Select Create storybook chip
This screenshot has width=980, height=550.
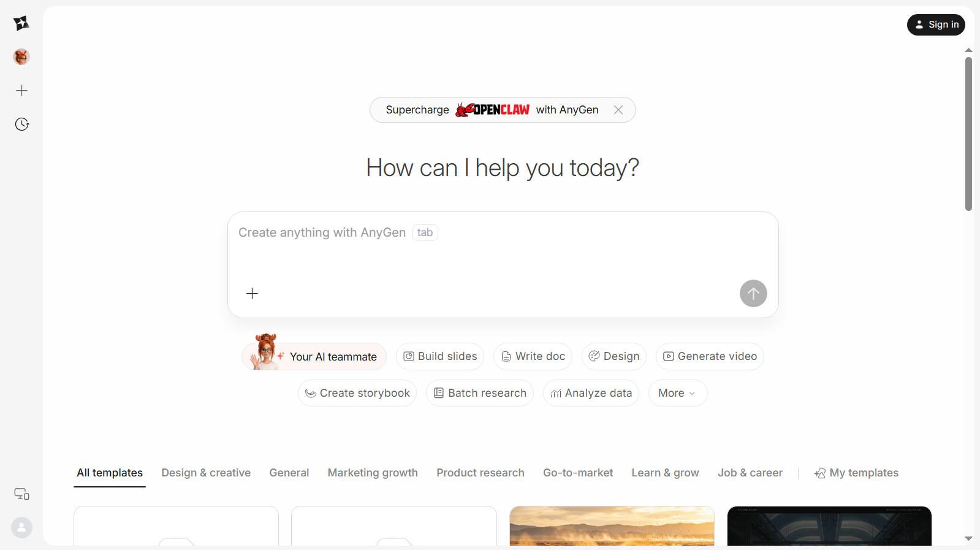(357, 393)
